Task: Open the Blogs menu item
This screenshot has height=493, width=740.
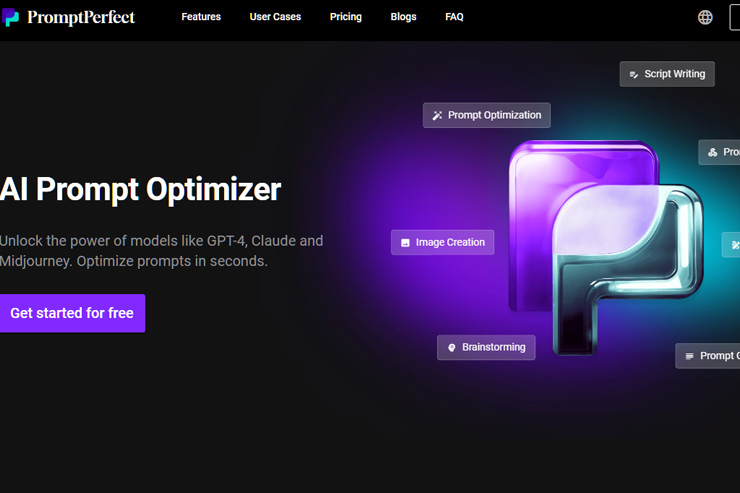Action: [404, 17]
